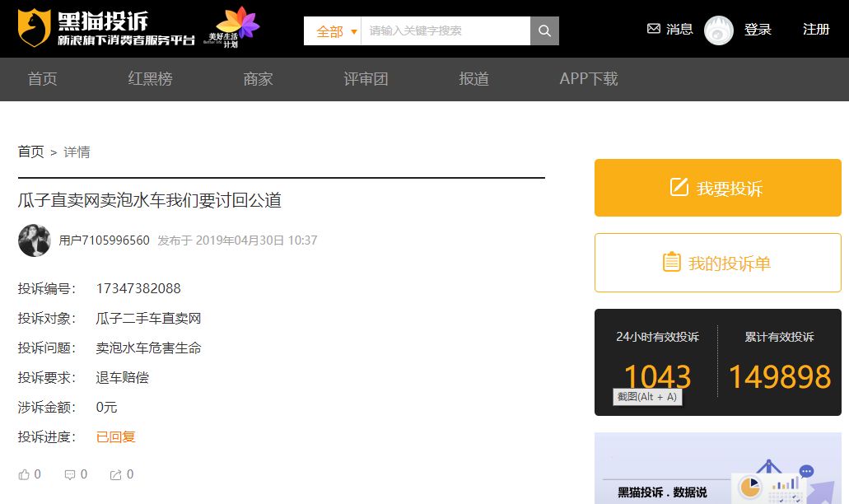Click the 0元 amount value
Image resolution: width=849 pixels, height=504 pixels.
(107, 407)
